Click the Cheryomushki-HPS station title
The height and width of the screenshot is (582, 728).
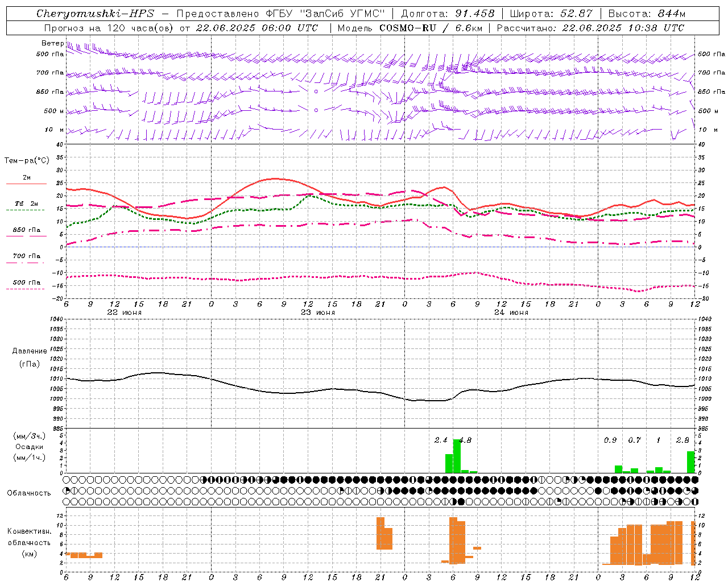(x=95, y=14)
